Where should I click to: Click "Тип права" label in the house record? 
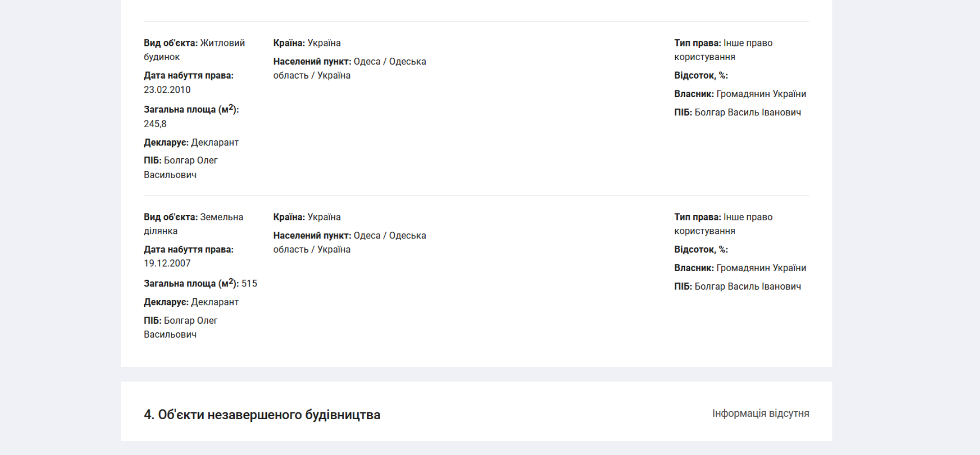tap(697, 43)
